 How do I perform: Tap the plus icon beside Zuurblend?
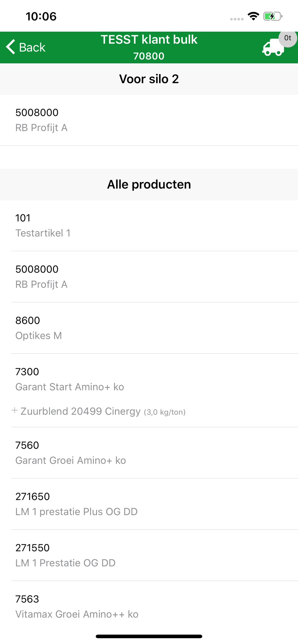pyautogui.click(x=15, y=410)
